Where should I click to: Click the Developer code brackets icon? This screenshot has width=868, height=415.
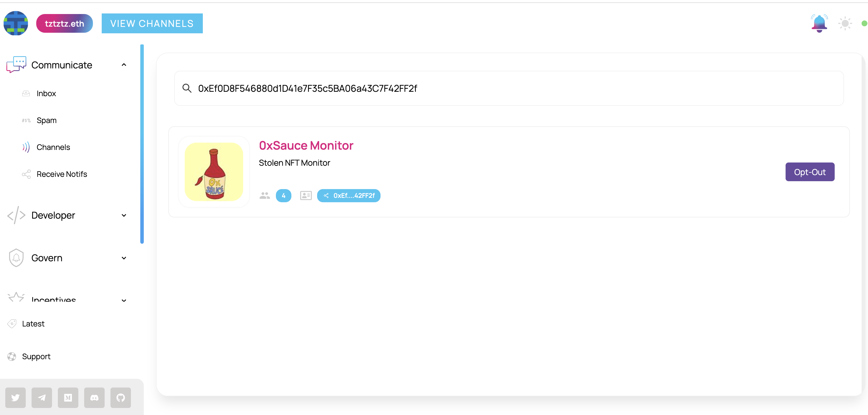[16, 215]
